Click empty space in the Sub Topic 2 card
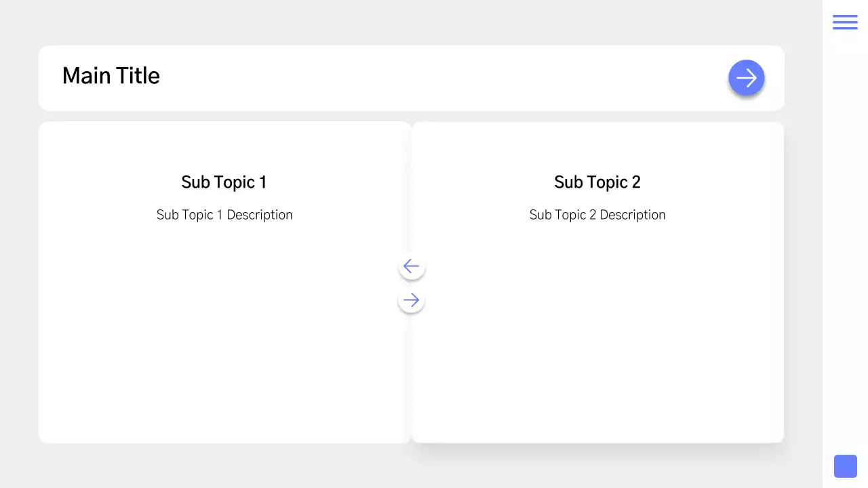 [x=597, y=339]
